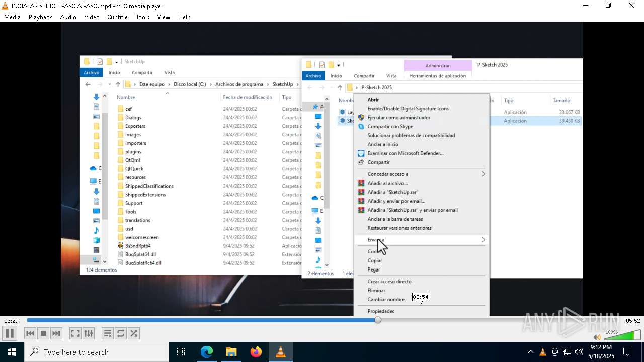Pause the video with the pause button
Screen dimensions: 644x362
pyautogui.click(x=10, y=333)
